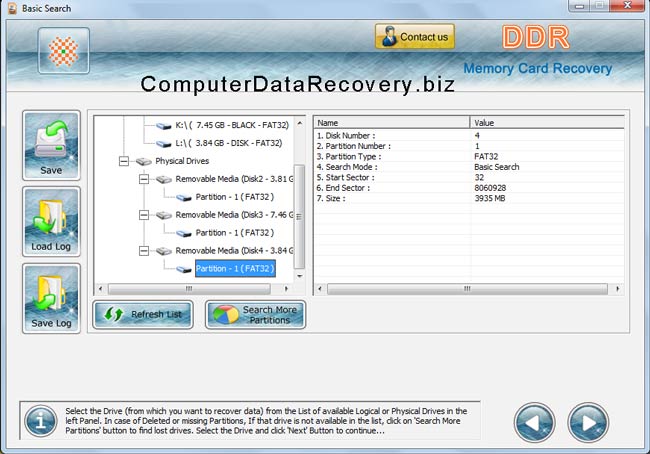
Task: Click the Disk2 removable media icon
Action: (x=164, y=180)
